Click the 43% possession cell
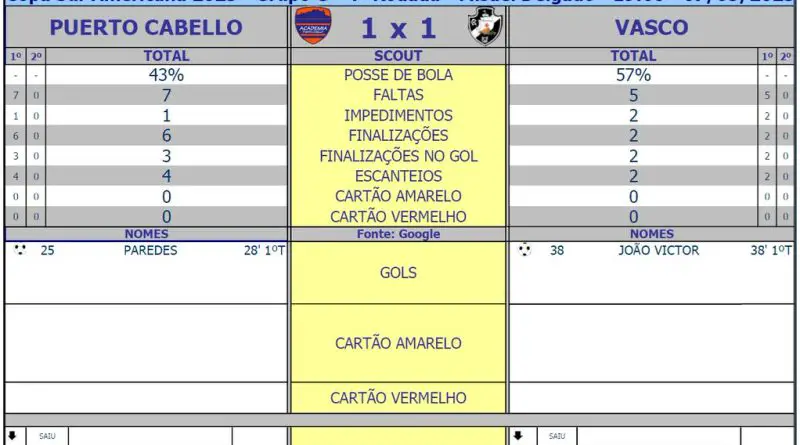This screenshot has height=445, width=800. click(166, 75)
